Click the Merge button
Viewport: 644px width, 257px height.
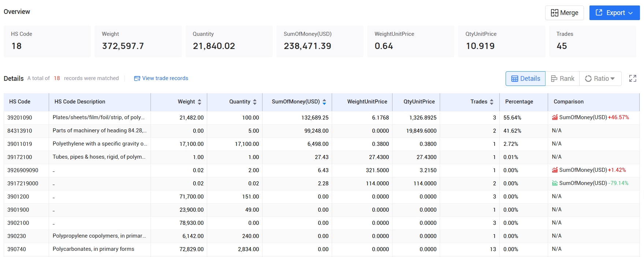(x=564, y=13)
